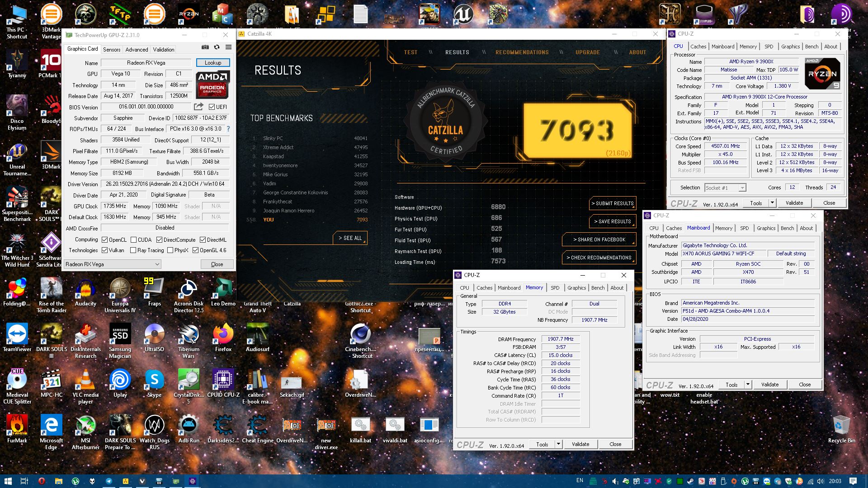Toggle DirectCompute checkbox

tap(160, 240)
